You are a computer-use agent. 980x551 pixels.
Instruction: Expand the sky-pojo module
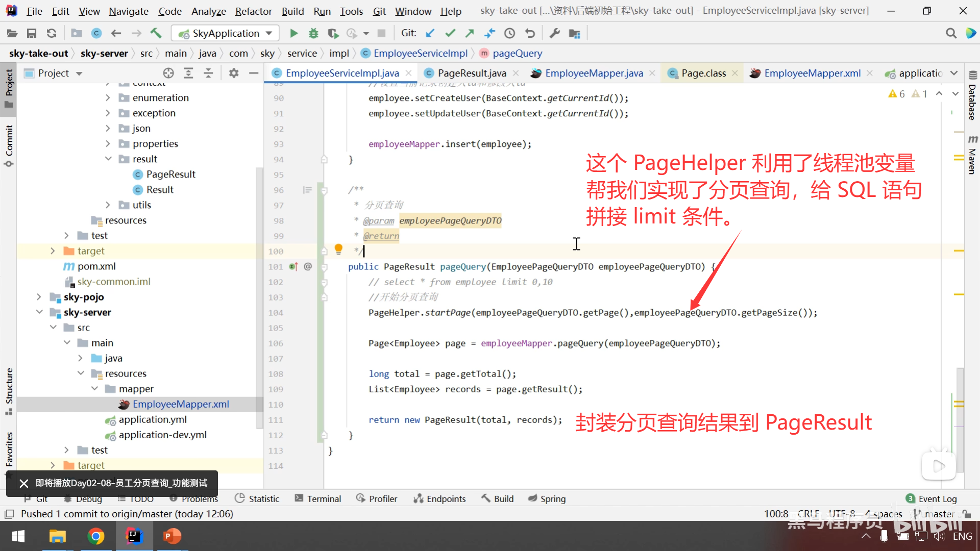pos(39,296)
